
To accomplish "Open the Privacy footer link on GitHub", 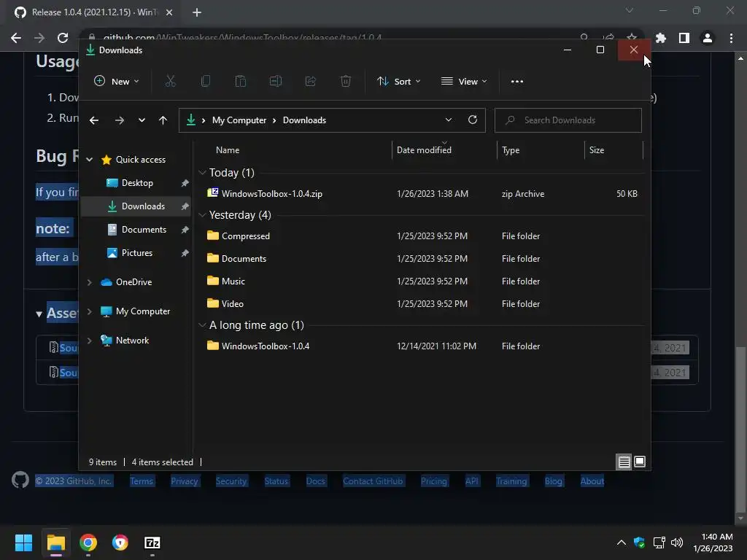I will 185,481.
